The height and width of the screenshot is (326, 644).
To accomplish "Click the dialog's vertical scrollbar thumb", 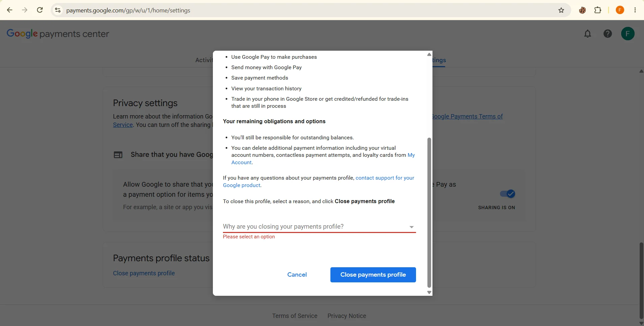I will (429, 213).
